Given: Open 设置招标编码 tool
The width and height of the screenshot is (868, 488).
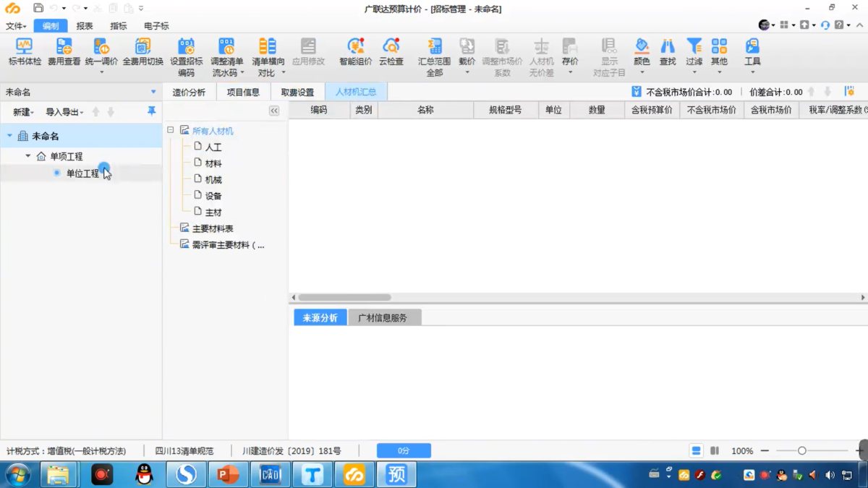Looking at the screenshot, I should pos(186,57).
